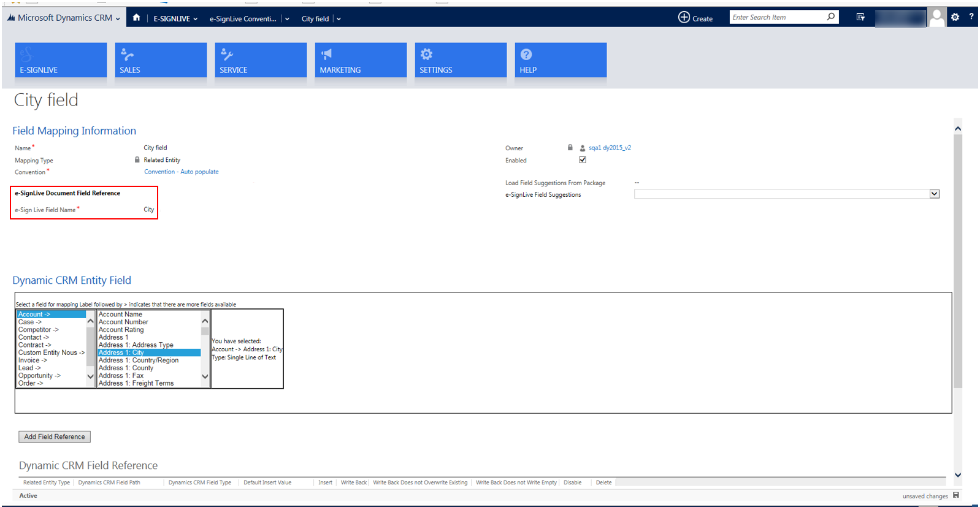Image resolution: width=980 pixels, height=507 pixels.
Task: Click the save disk icon
Action: 955,495
